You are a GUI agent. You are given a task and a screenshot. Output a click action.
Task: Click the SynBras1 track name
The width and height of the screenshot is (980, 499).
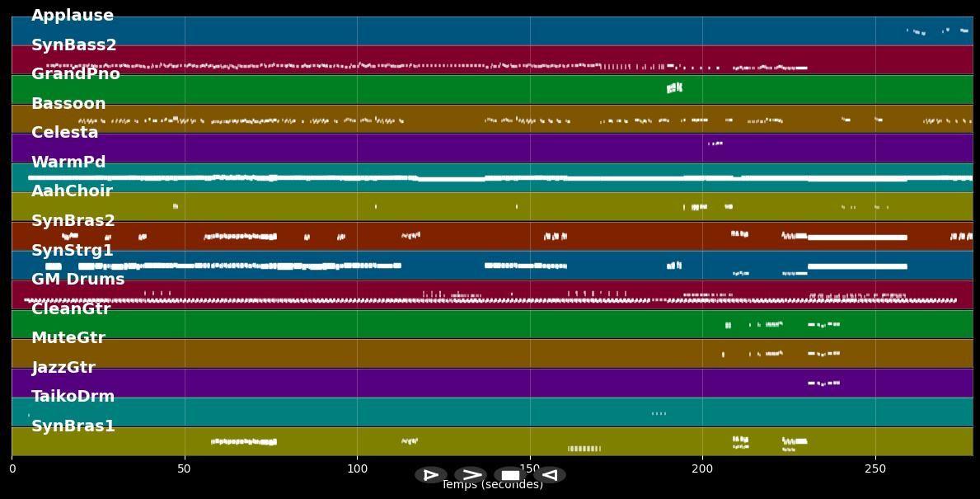[73, 426]
